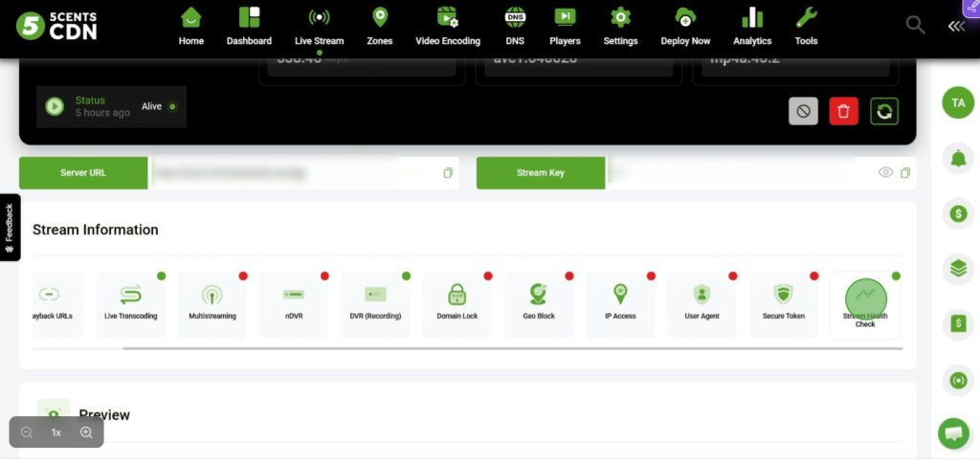Screen dimensions: 980x464
Task: Click the gray disable stream icon
Action: [803, 111]
